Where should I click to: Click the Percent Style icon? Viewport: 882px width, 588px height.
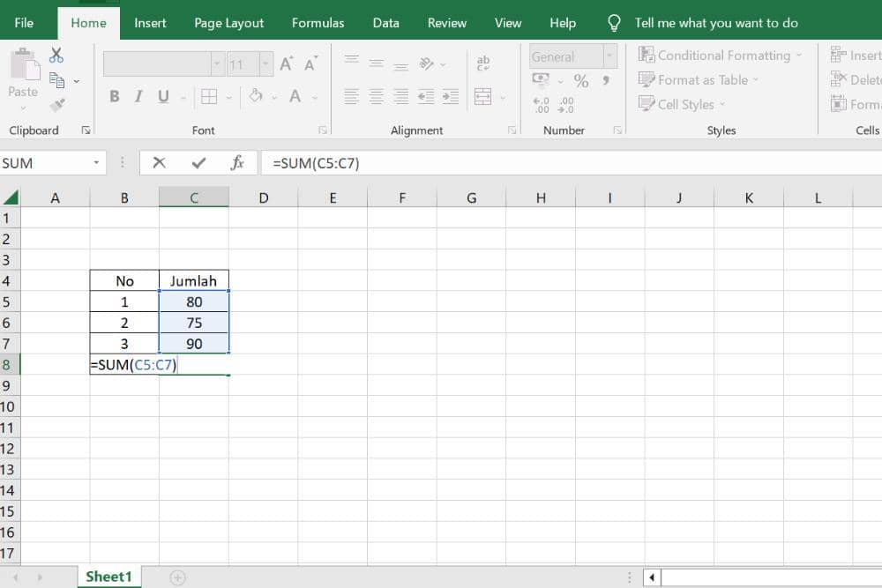581,81
